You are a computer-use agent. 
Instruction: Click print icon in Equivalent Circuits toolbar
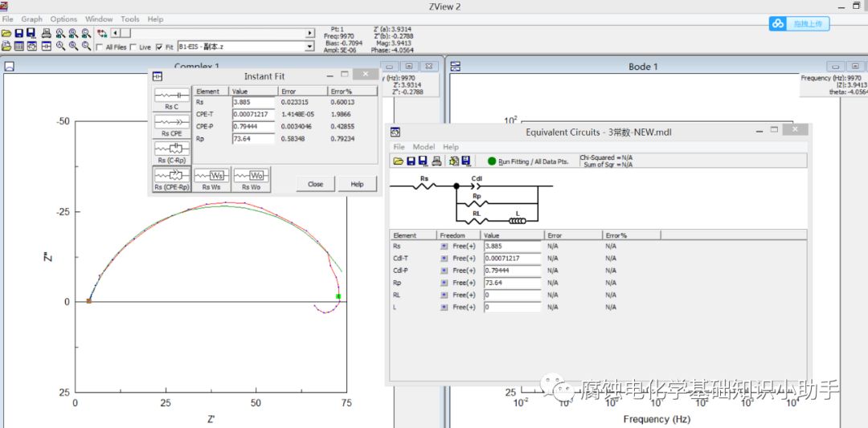(x=436, y=161)
